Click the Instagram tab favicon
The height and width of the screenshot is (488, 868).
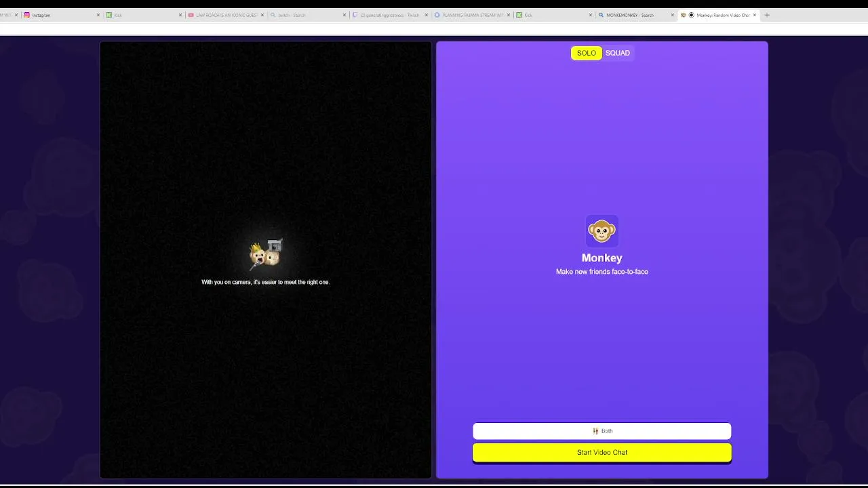click(x=27, y=15)
